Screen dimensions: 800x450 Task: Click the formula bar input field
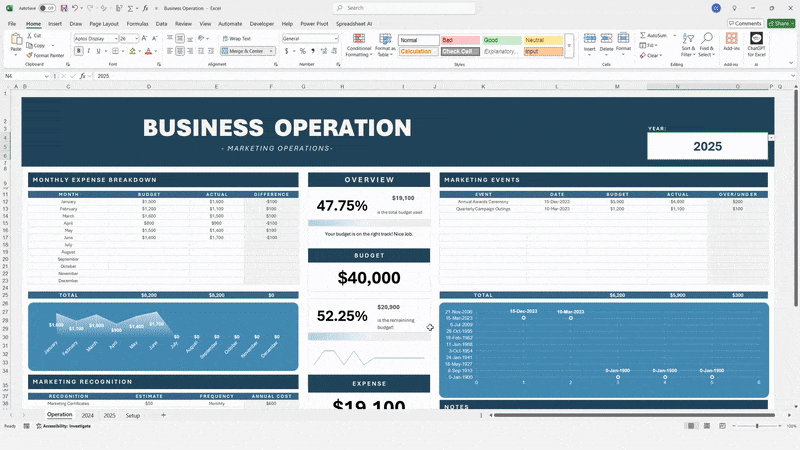point(400,76)
